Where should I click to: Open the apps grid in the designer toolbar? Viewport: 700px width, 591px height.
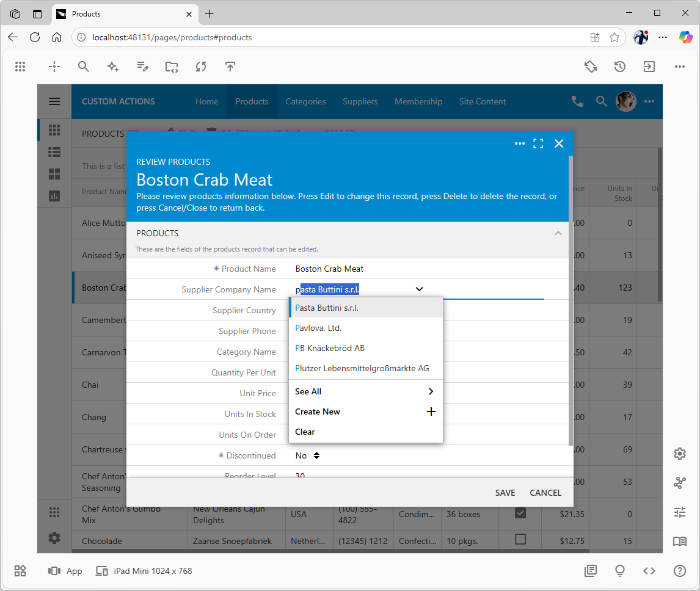point(20,67)
